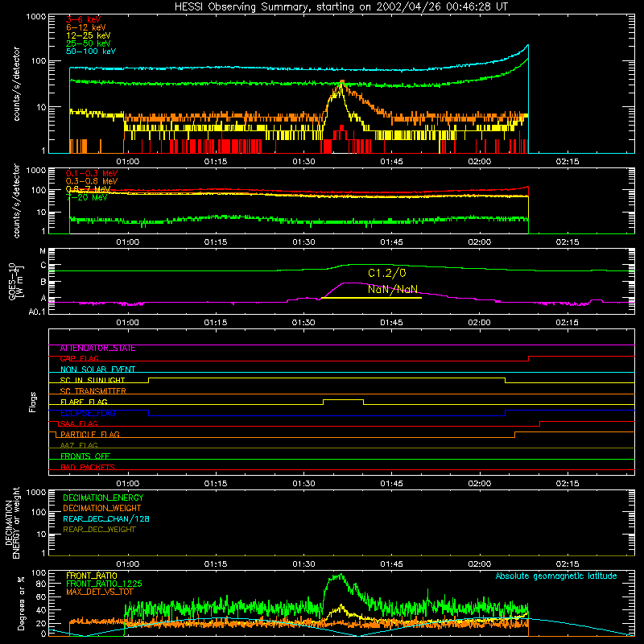
Task: Click 01:00 time label under decimation panel
Action: coord(128,564)
